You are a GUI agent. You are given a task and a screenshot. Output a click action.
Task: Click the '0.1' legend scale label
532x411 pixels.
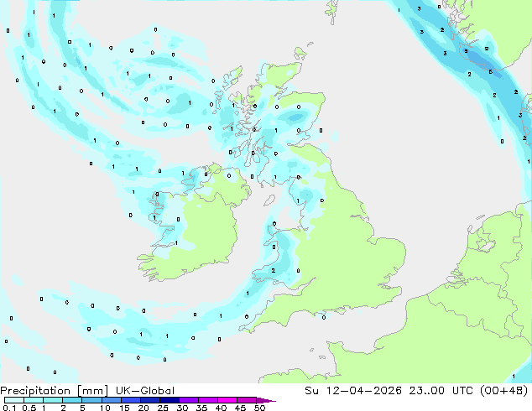[9, 408]
